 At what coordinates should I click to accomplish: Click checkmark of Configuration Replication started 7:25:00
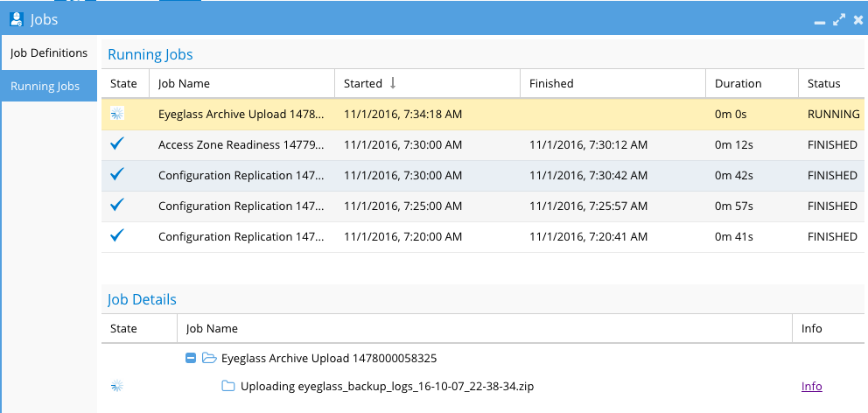click(116, 205)
